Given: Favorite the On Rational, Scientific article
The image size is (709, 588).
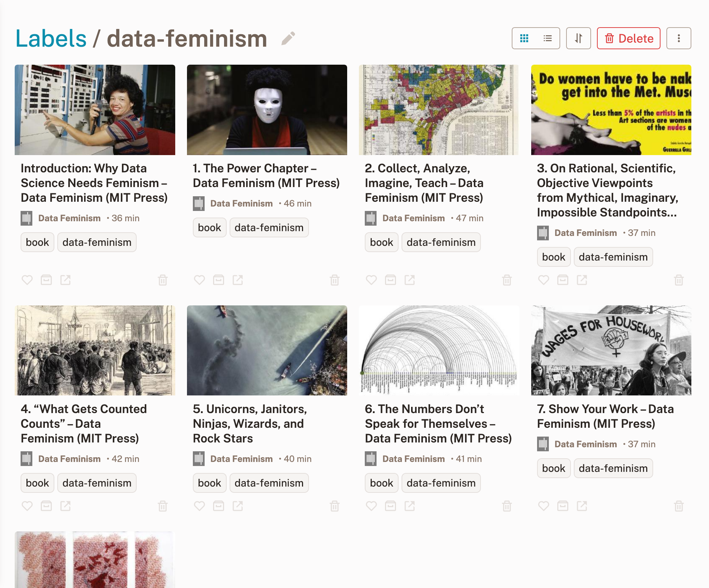Looking at the screenshot, I should tap(544, 280).
